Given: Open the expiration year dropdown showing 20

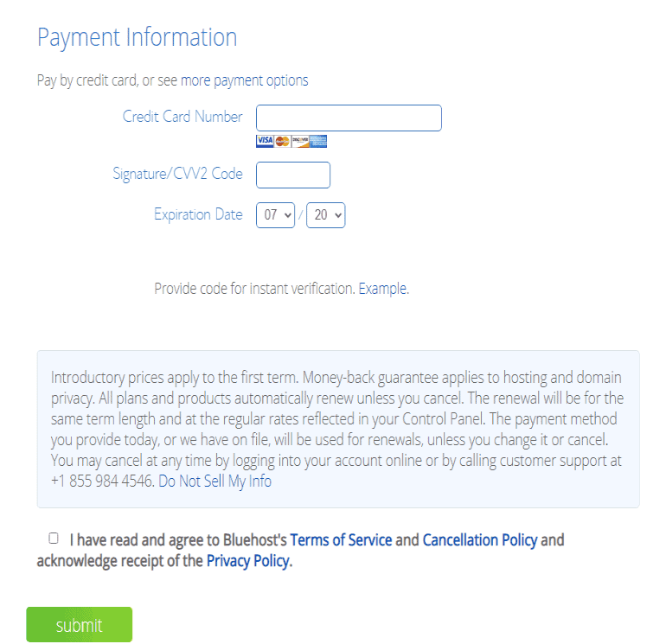Looking at the screenshot, I should (x=326, y=215).
